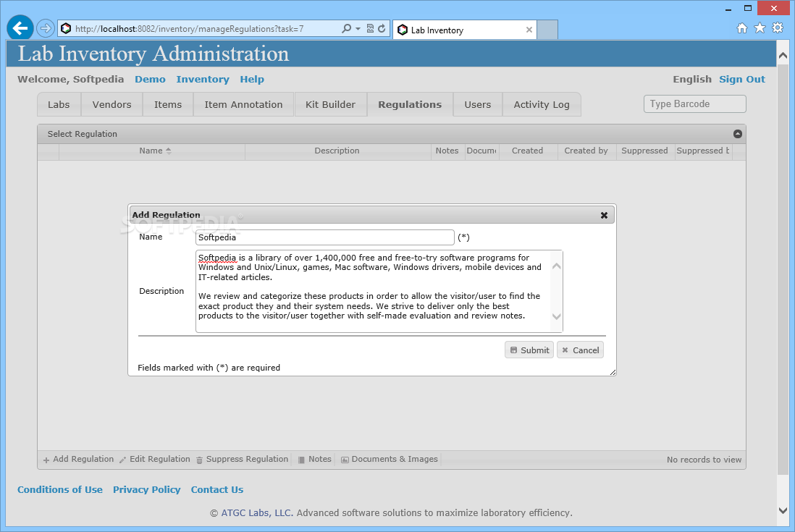Open a new blank browser tab
The width and height of the screenshot is (795, 532).
547,30
